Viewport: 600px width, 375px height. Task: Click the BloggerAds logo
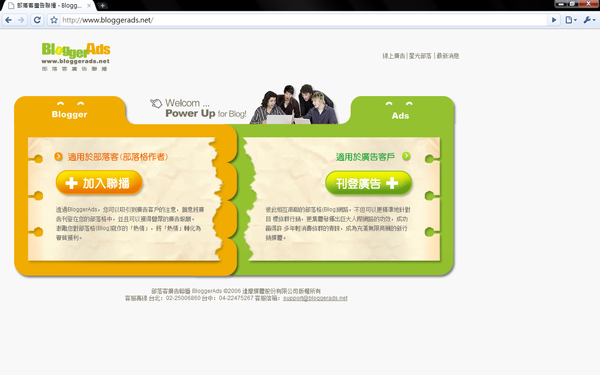coord(76,57)
